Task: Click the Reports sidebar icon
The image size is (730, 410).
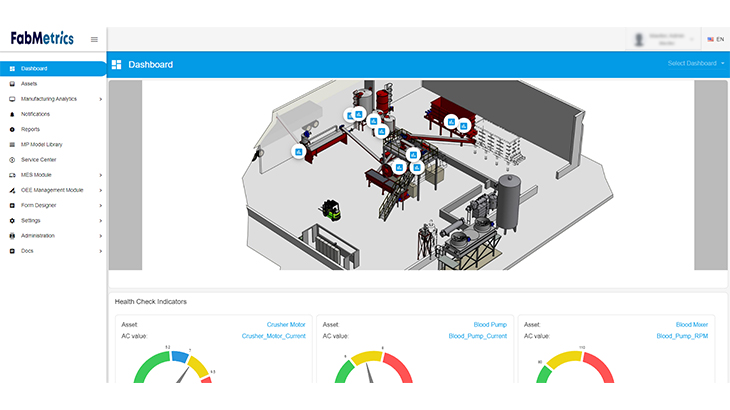Action: 12,129
